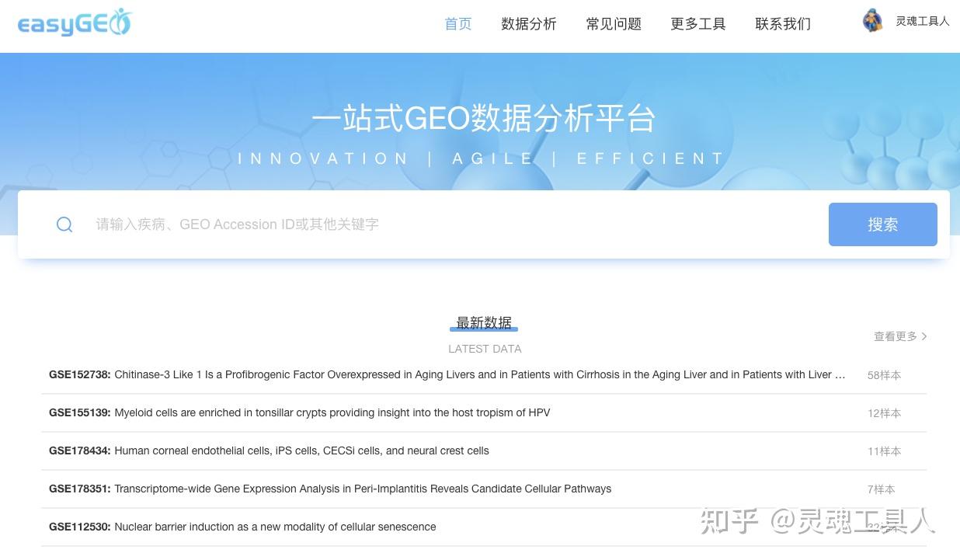Select the 首页 navigation tab
960x560 pixels.
click(457, 24)
